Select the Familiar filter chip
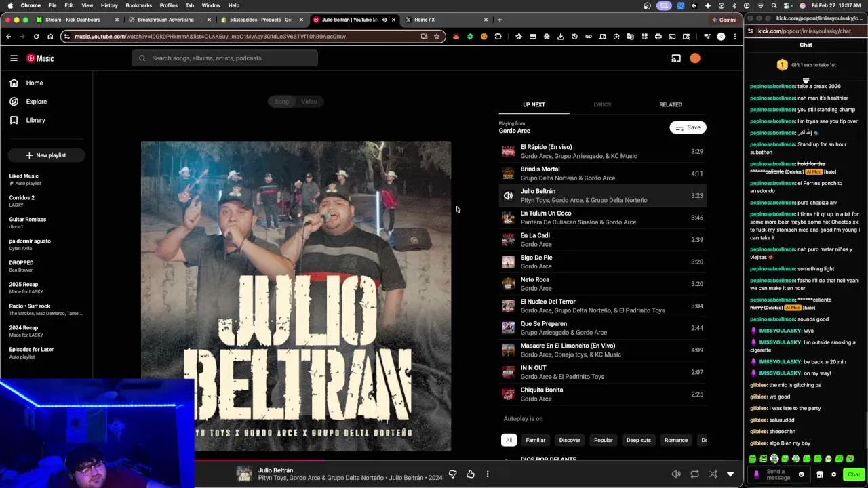This screenshot has height=488, width=868. [536, 440]
